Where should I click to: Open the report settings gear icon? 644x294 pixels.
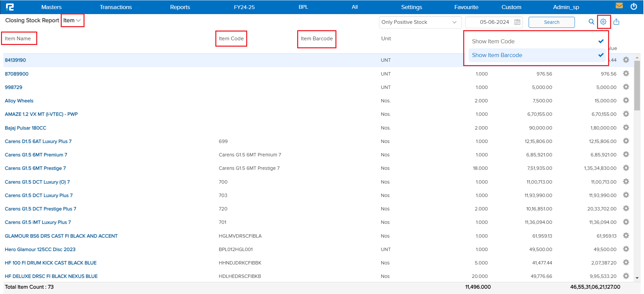pyautogui.click(x=603, y=22)
